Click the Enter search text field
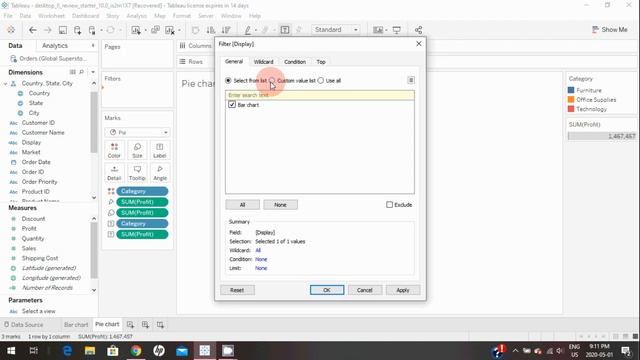Screen dimensions: 640x360 pyautogui.click(x=320, y=95)
